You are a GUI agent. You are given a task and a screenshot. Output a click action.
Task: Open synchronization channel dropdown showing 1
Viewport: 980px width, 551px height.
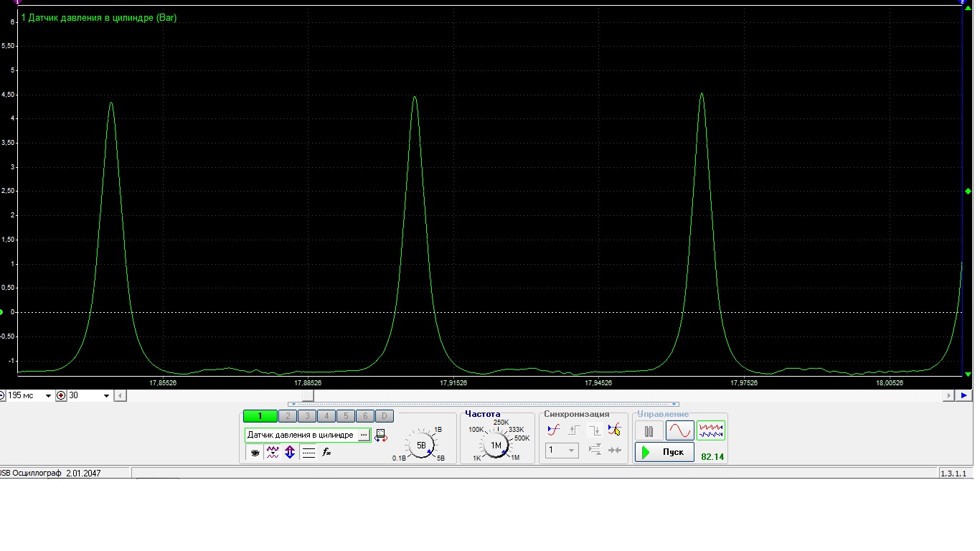click(x=562, y=451)
